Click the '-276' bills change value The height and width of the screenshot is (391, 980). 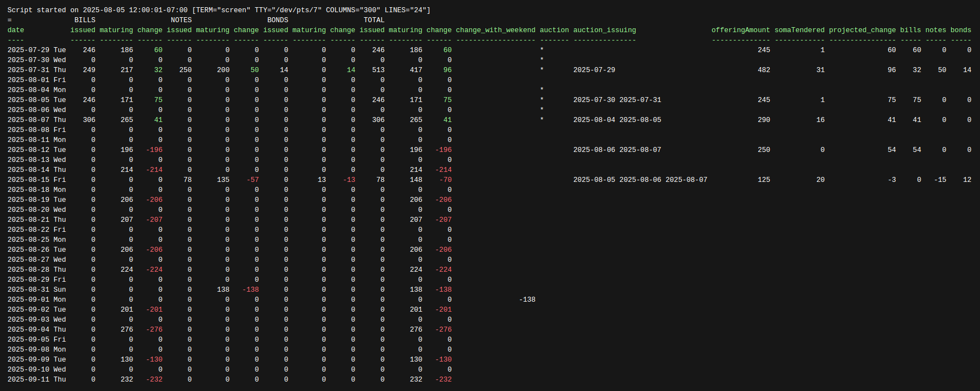coord(154,329)
